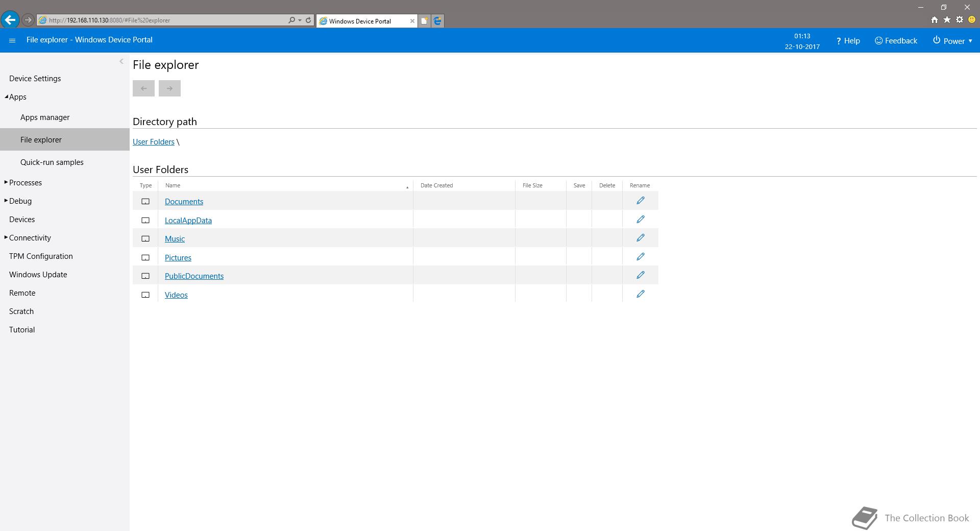Click the folder type icon for PublicDocuments
This screenshot has width=980, height=531.
[145, 276]
